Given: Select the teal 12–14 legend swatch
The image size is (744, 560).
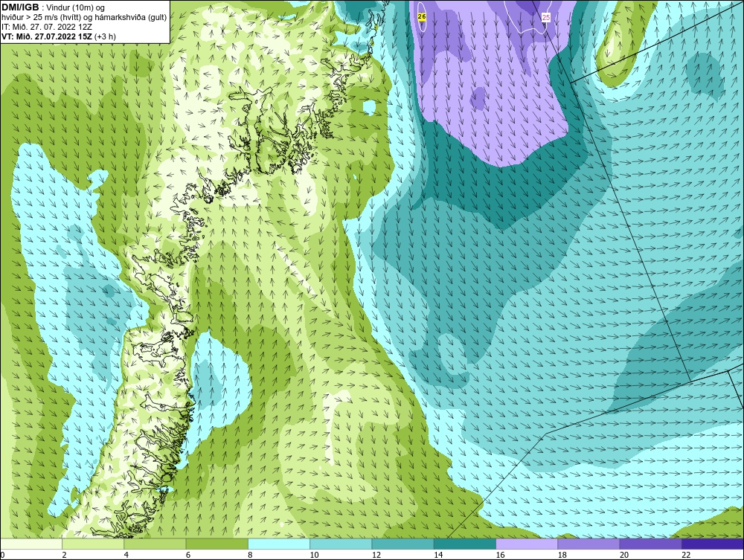Looking at the screenshot, I should (403, 544).
